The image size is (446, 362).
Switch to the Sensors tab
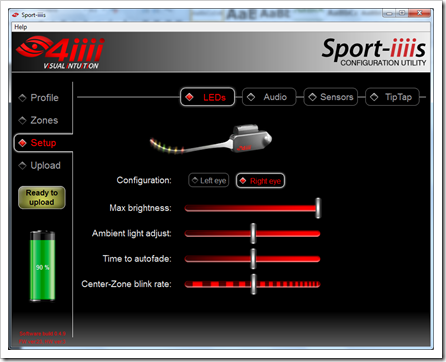pyautogui.click(x=331, y=97)
